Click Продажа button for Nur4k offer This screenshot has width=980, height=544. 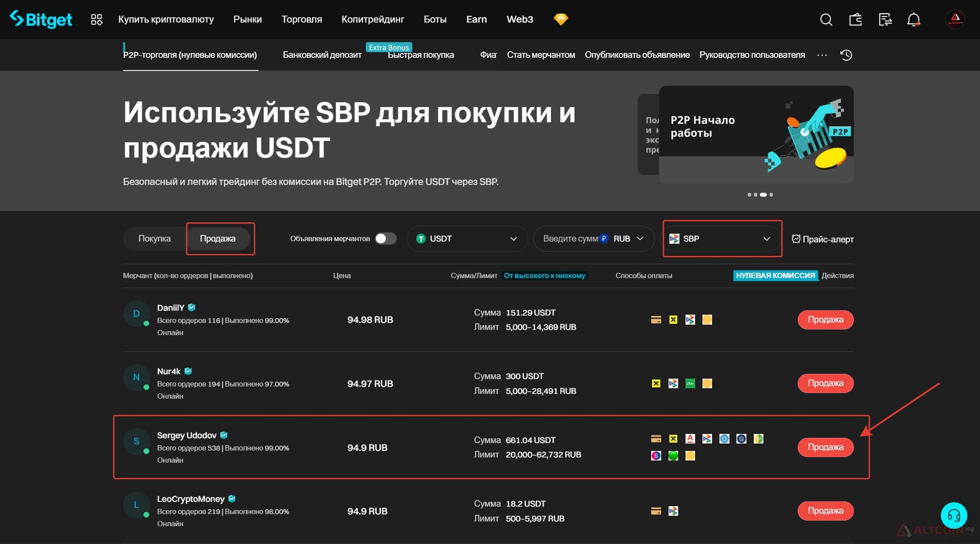825,384
